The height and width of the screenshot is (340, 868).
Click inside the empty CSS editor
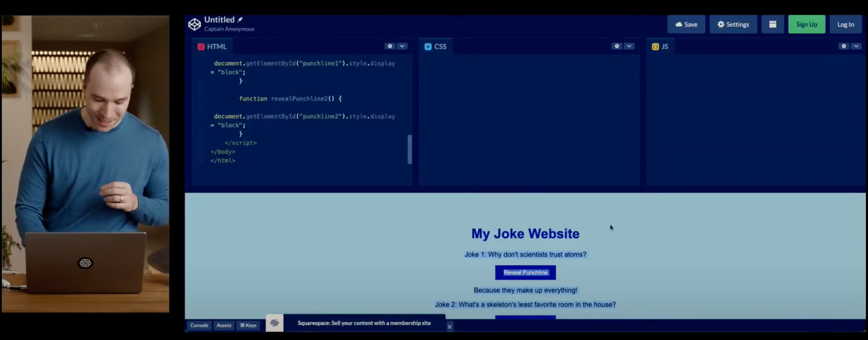(529, 120)
